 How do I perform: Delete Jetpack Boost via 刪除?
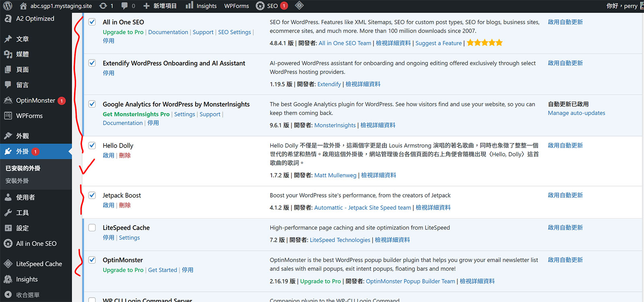pos(125,205)
